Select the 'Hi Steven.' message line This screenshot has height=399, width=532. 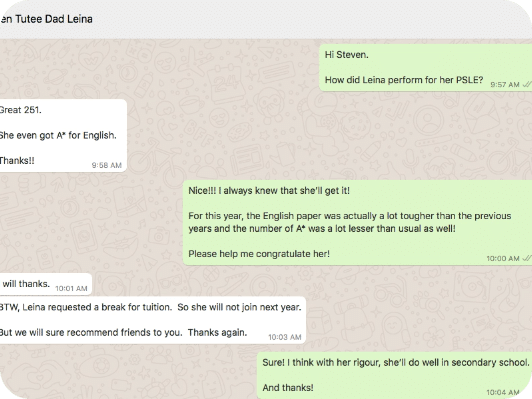coord(346,55)
